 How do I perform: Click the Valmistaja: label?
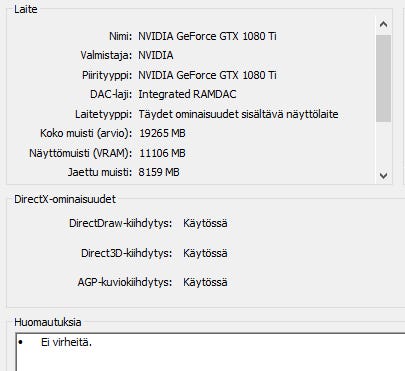tap(106, 55)
